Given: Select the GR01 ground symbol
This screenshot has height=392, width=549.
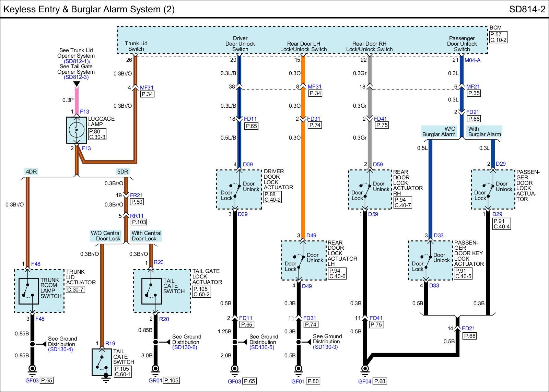Looking at the screenshot, I should point(155,369).
